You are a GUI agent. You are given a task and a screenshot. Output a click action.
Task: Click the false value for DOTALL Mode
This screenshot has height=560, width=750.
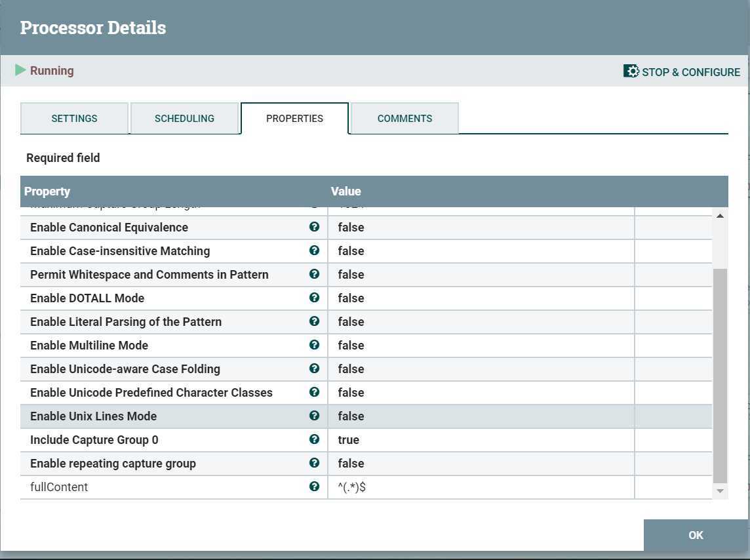click(351, 298)
